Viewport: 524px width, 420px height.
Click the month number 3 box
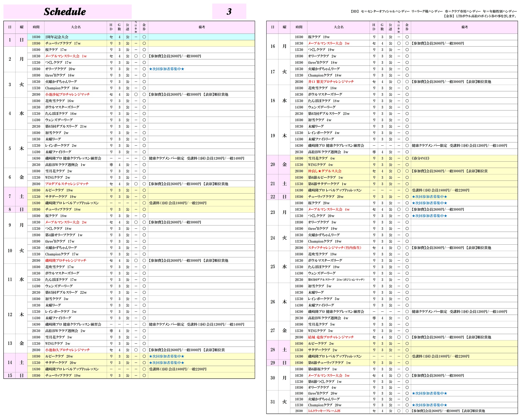click(229, 11)
